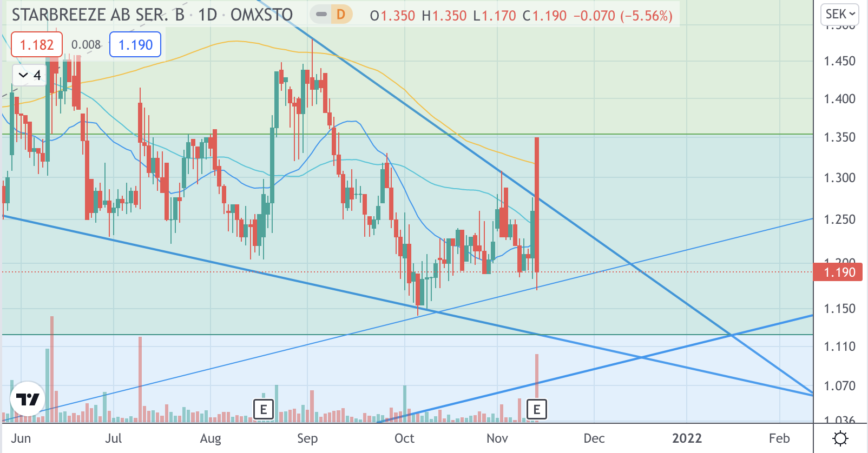Viewport: 868px width, 453px height.
Task: Open the earnings E marker near September
Action: click(264, 410)
